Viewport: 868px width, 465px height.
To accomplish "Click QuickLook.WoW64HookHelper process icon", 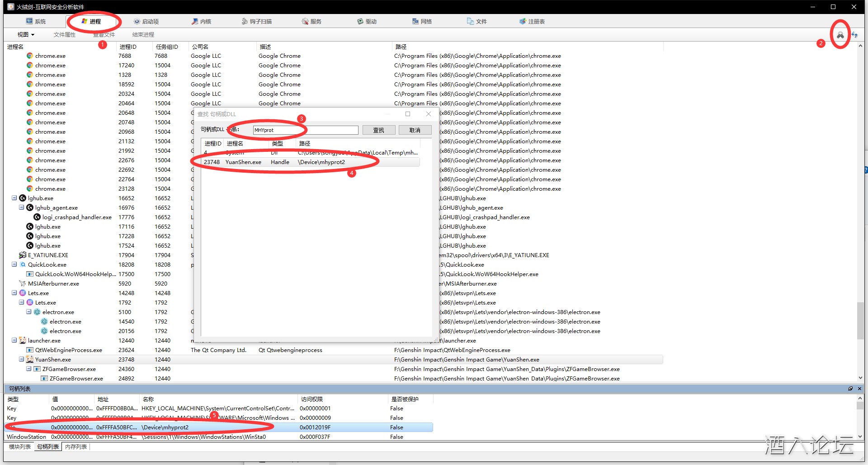I will click(x=30, y=274).
